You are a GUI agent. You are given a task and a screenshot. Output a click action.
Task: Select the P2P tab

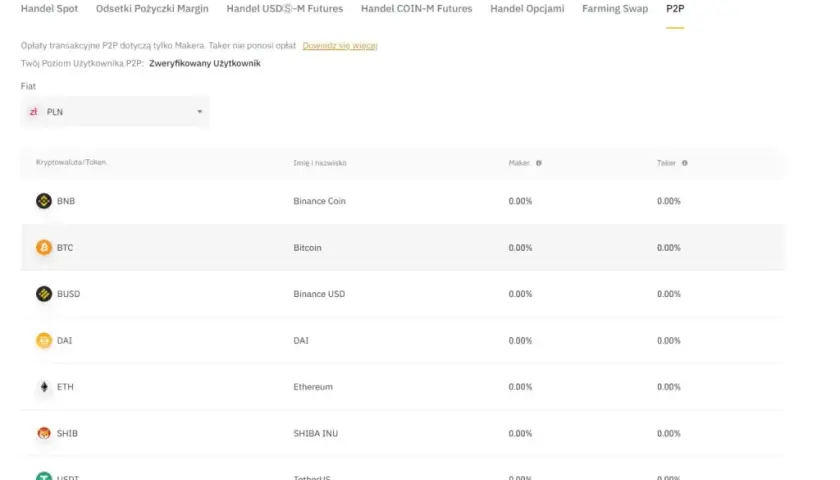[675, 9]
